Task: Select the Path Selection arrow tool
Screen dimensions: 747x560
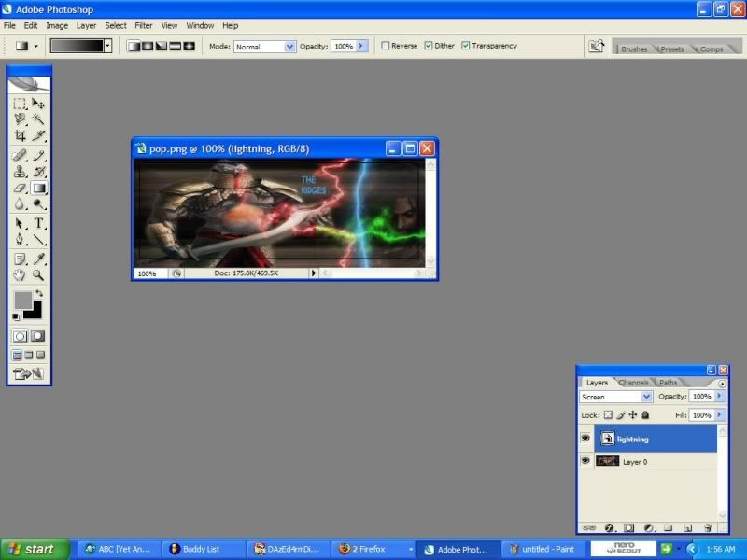Action: click(20, 223)
